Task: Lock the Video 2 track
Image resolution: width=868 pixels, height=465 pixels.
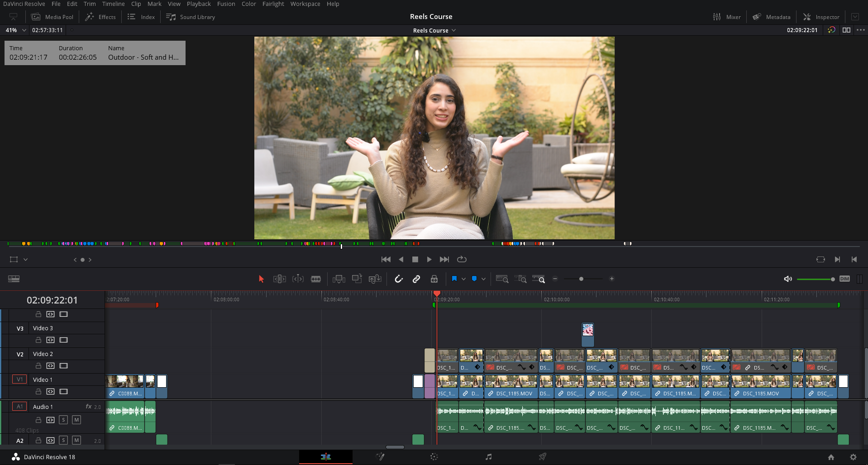Action: 38,365
